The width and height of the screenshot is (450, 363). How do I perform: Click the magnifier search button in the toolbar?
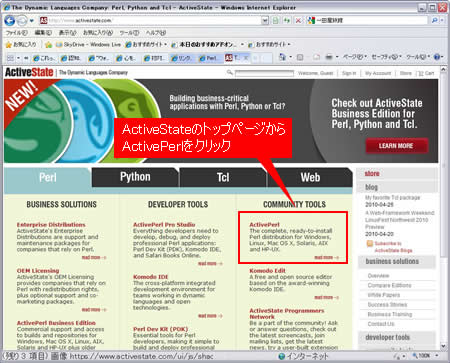tap(435, 20)
